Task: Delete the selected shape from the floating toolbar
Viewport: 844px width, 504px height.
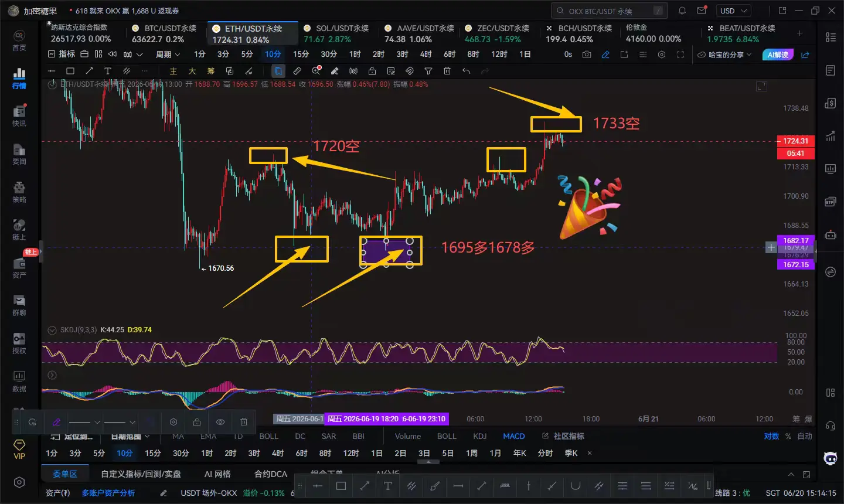Action: pyautogui.click(x=244, y=422)
